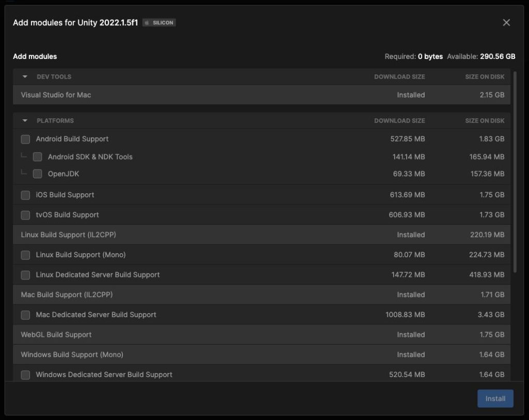The image size is (529, 420).
Task: Enable tvOS Build Support checkbox
Action: [25, 215]
